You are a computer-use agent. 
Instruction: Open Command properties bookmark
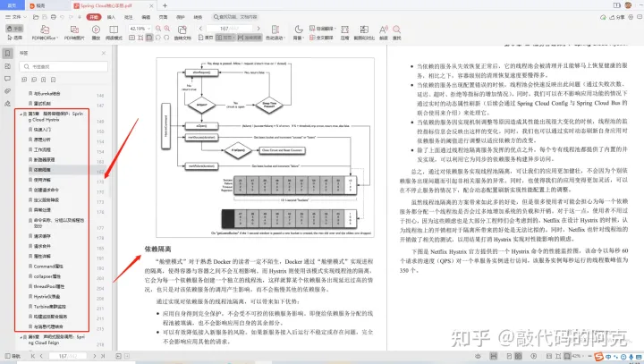tap(48, 267)
